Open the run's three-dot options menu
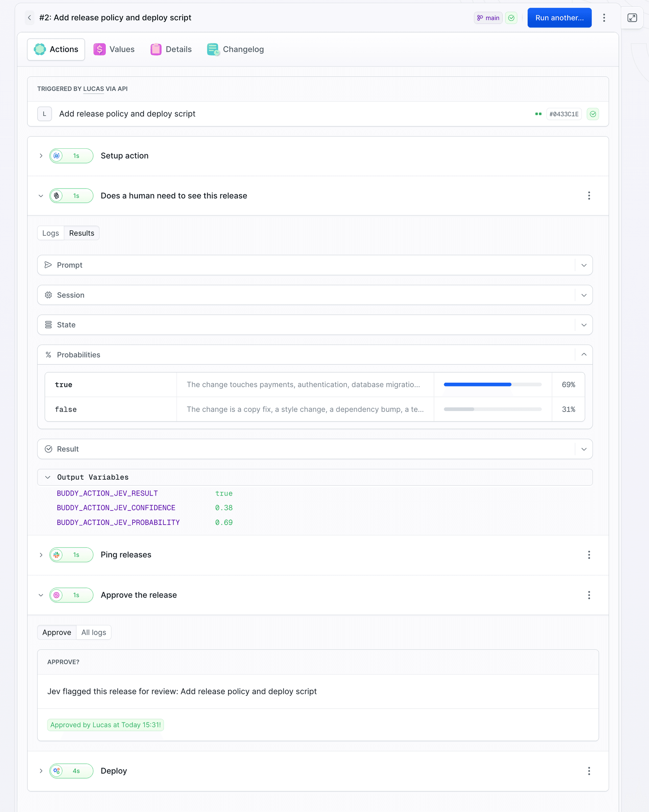Viewport: 649px width, 812px height. pyautogui.click(x=604, y=18)
